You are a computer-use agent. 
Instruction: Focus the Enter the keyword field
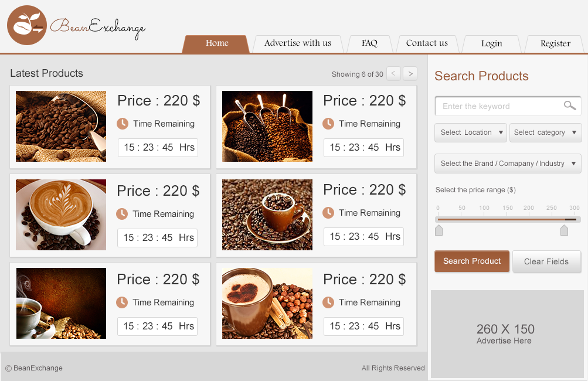(x=508, y=106)
